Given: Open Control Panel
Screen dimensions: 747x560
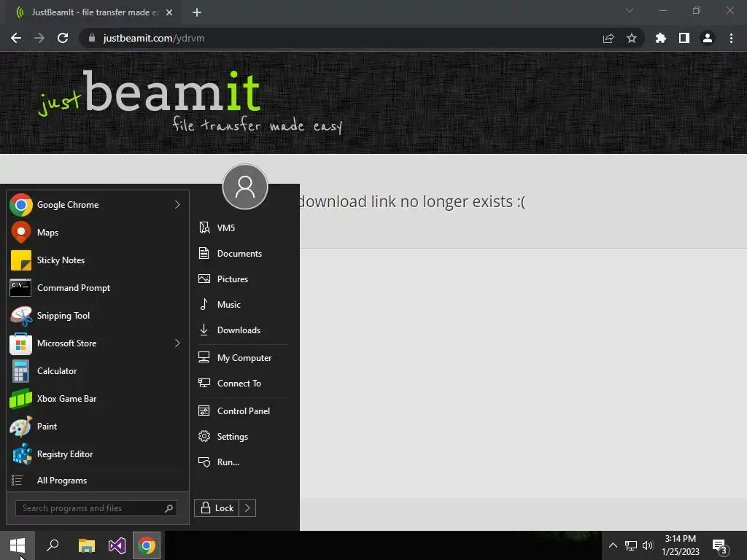Looking at the screenshot, I should 243,411.
